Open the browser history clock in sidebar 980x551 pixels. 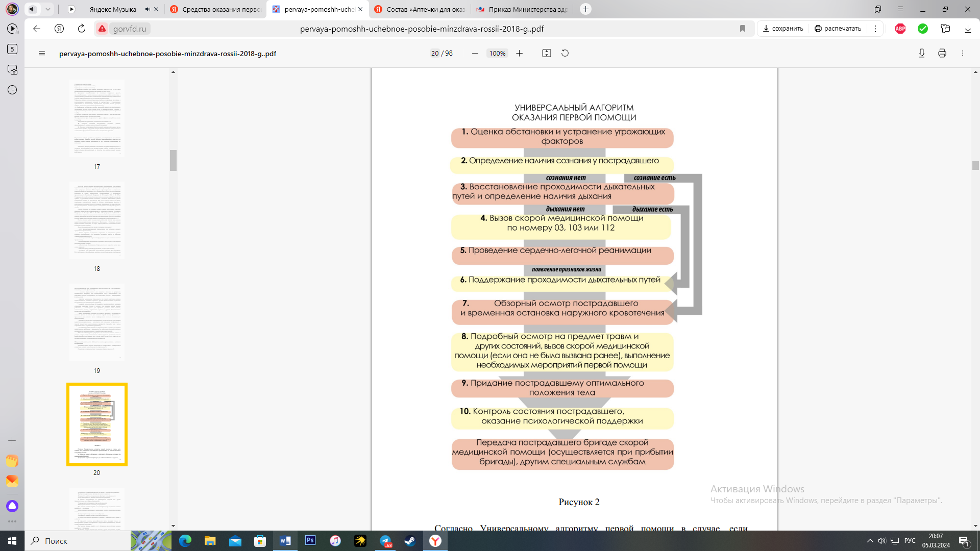point(12,90)
